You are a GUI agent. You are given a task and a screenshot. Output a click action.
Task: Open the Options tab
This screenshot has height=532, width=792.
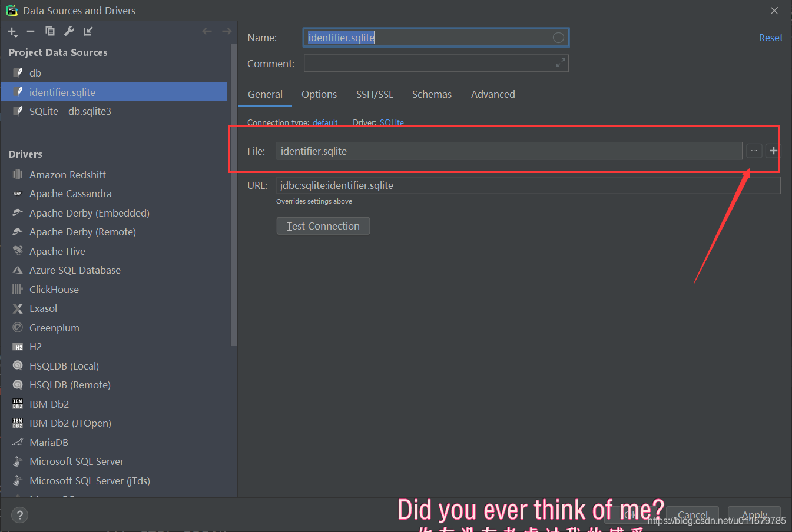tap(319, 94)
